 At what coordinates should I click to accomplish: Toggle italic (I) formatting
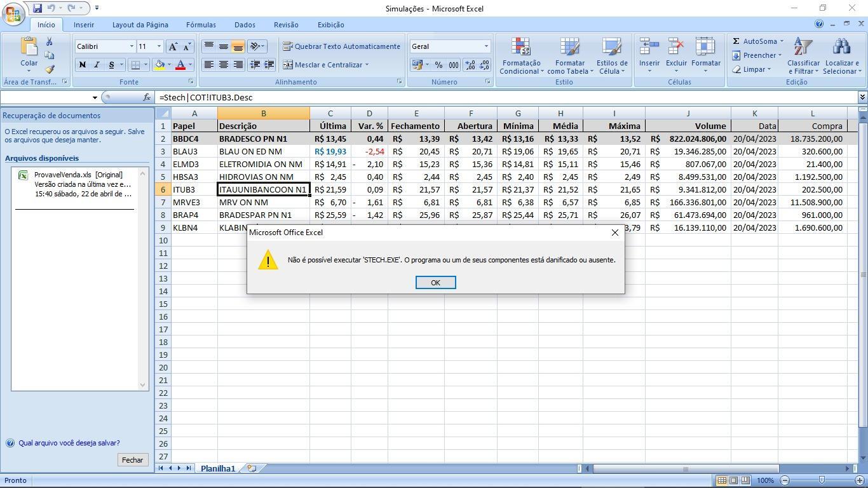point(97,65)
